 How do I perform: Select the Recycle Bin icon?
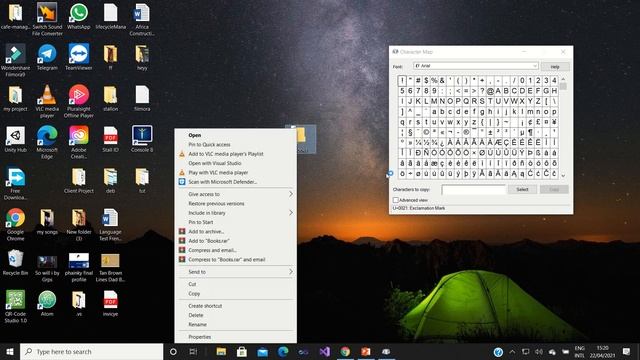16,262
